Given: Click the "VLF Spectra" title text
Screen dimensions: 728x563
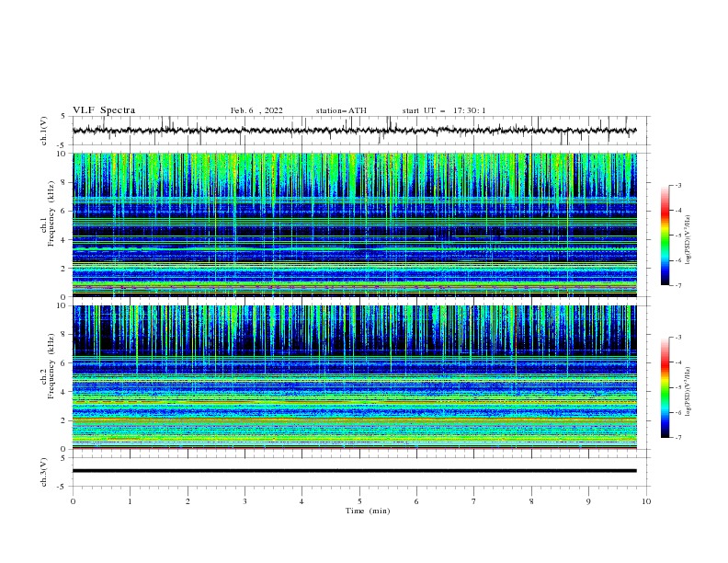Looking at the screenshot, I should [x=104, y=110].
